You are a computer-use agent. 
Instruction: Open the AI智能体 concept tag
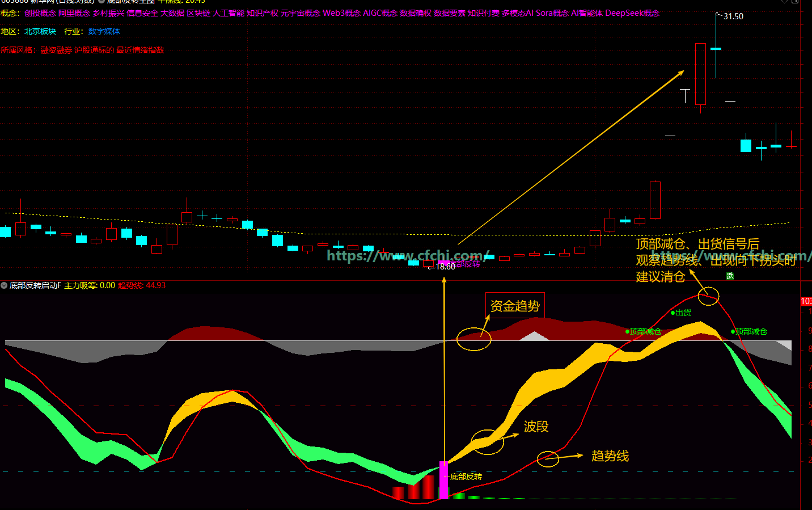pyautogui.click(x=587, y=13)
